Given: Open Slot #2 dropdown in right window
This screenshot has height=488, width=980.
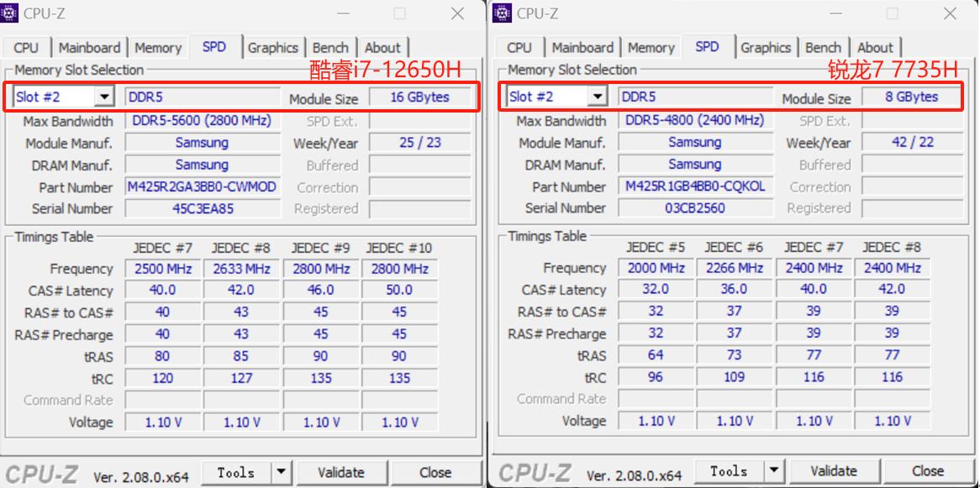Looking at the screenshot, I should [598, 97].
